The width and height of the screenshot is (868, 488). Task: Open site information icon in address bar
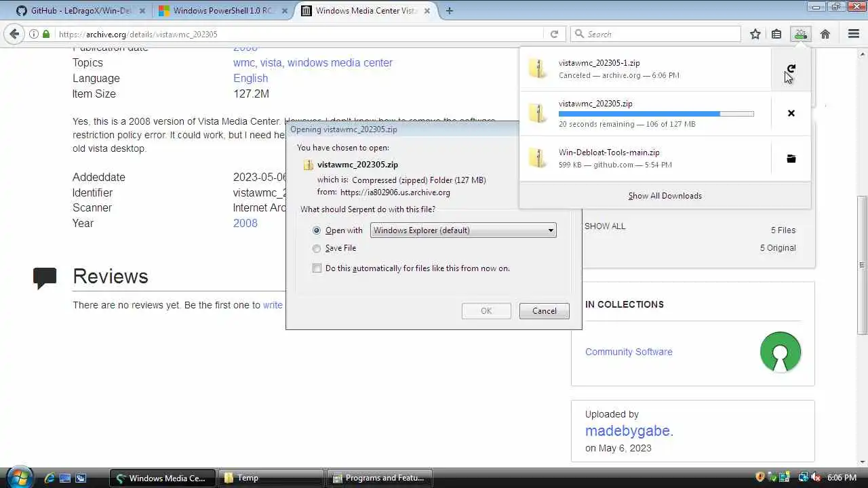pos(34,34)
